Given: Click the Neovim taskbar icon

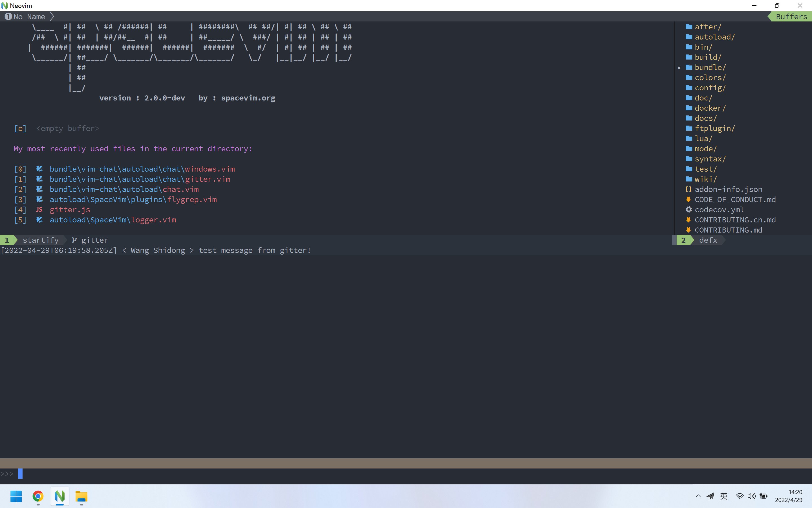Looking at the screenshot, I should 60,496.
